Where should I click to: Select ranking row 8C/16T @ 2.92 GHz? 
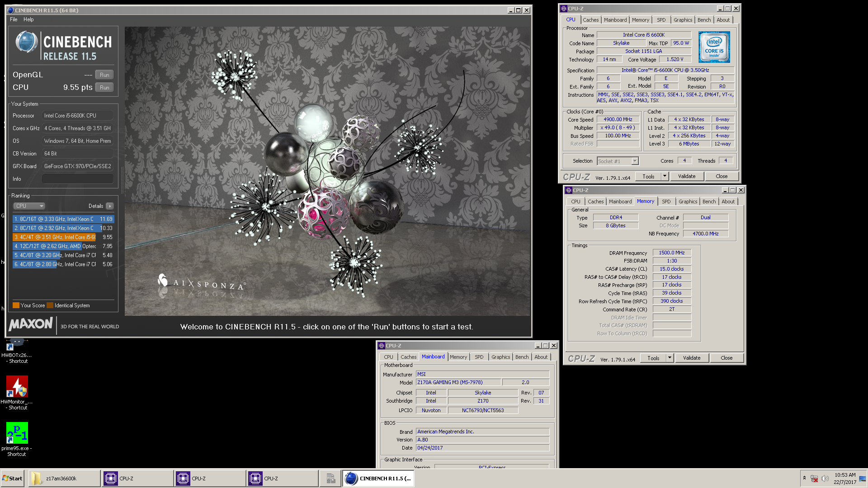click(x=63, y=228)
